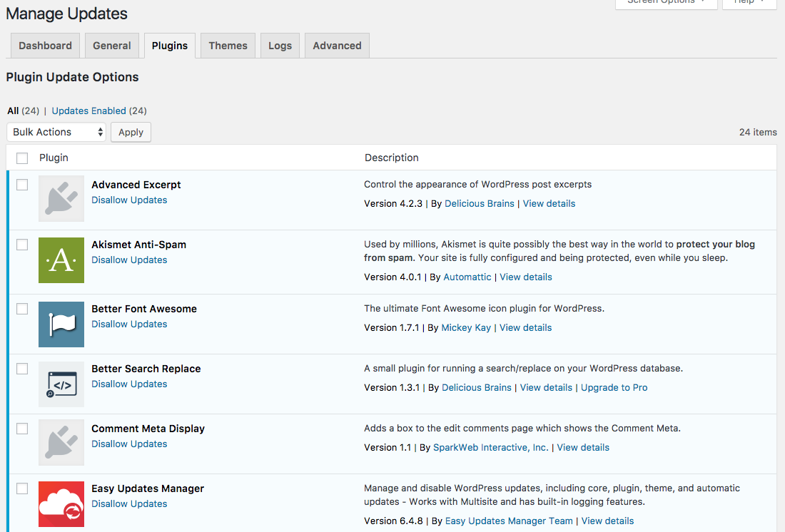
Task: Open the Advanced tab
Action: (337, 46)
